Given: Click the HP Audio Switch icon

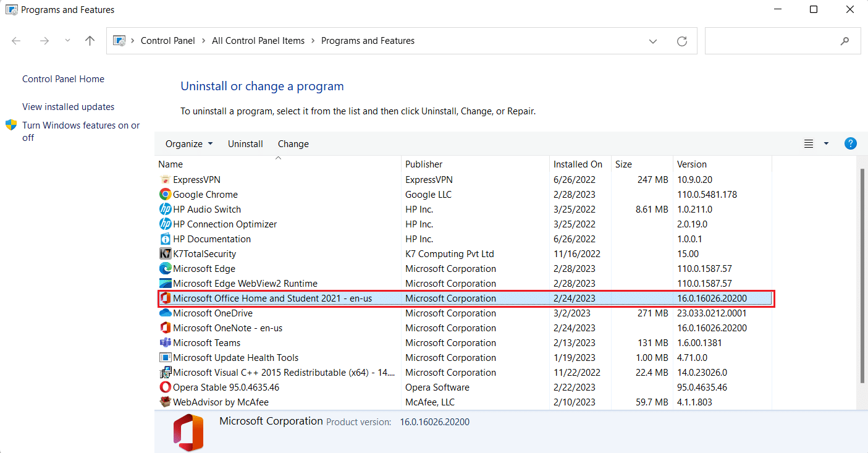Looking at the screenshot, I should (165, 210).
